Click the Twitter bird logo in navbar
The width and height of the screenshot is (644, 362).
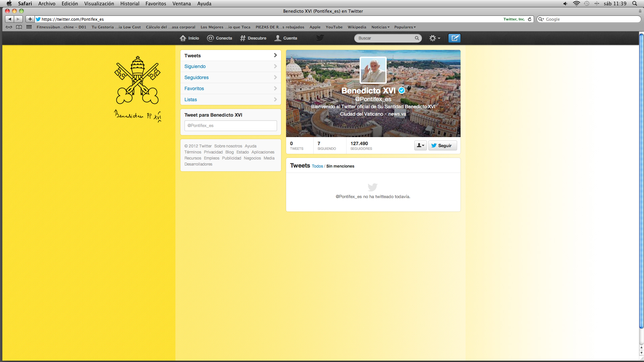pos(320,38)
